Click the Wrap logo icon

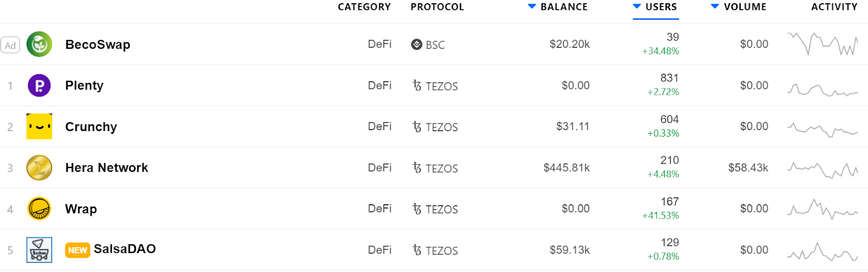coord(39,209)
